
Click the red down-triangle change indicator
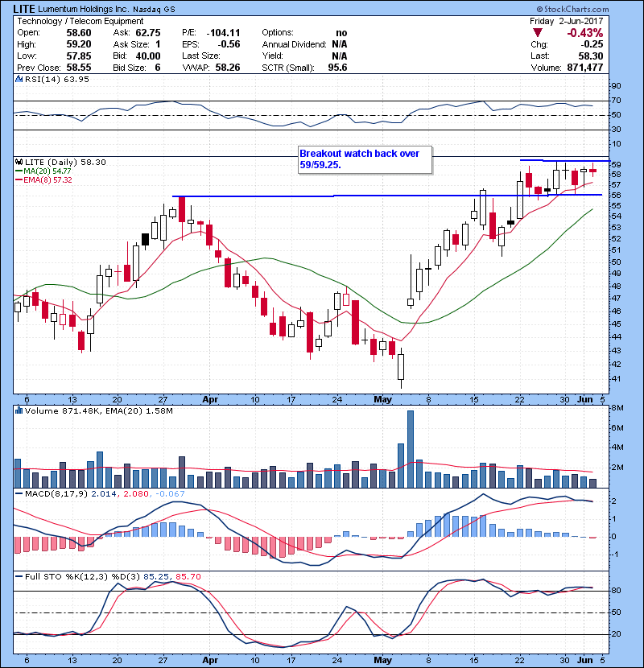pyautogui.click(x=538, y=33)
